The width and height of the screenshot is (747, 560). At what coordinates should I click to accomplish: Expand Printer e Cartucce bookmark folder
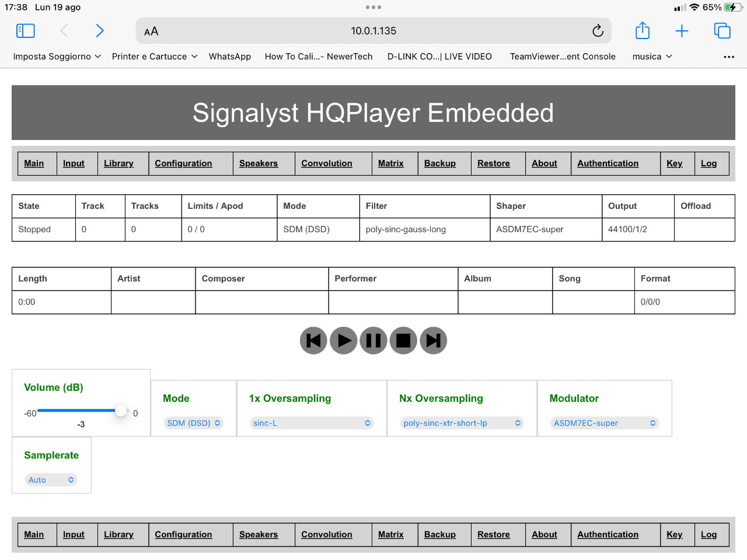pyautogui.click(x=155, y=57)
